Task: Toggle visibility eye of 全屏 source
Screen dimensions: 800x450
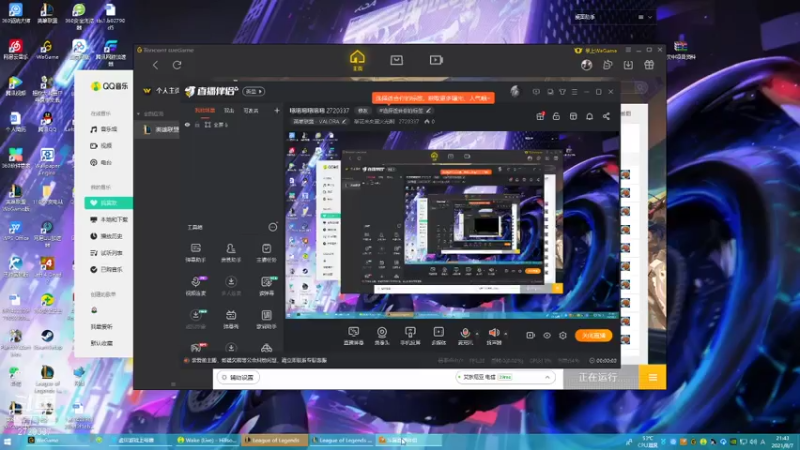Action: pyautogui.click(x=187, y=125)
